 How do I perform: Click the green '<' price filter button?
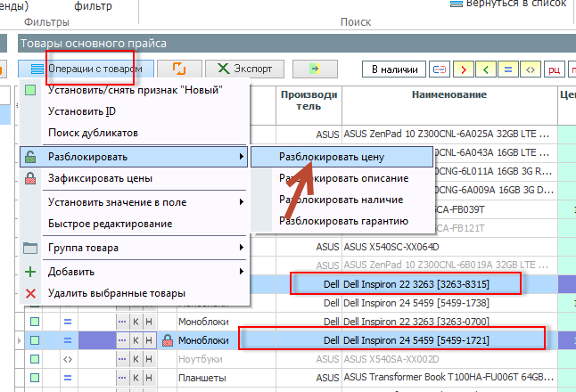tap(486, 69)
